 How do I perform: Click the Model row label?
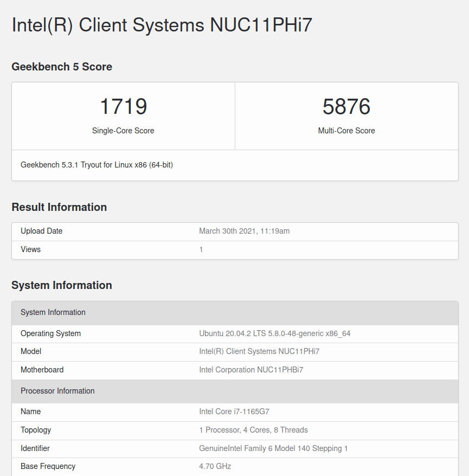pos(31,351)
